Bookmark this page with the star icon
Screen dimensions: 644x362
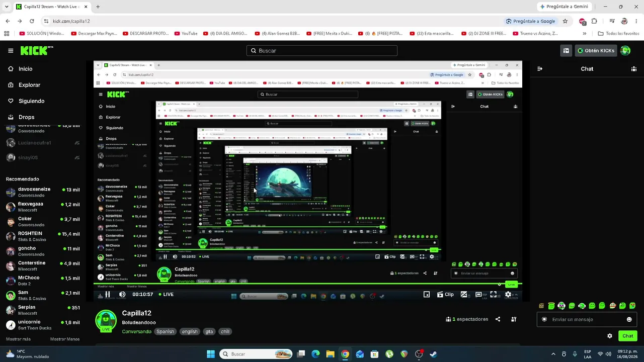pos(565,21)
